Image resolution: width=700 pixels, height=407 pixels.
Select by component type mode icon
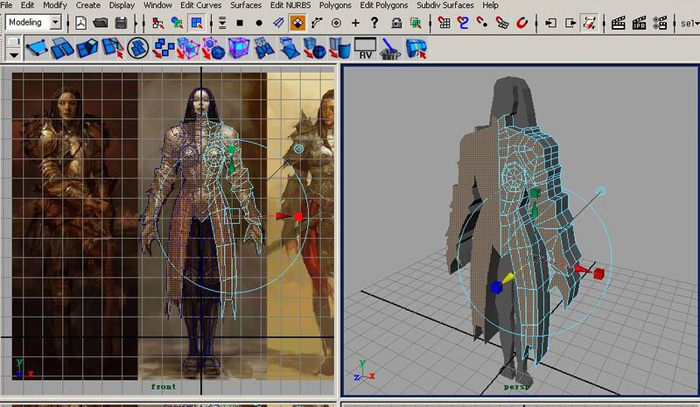[x=197, y=23]
